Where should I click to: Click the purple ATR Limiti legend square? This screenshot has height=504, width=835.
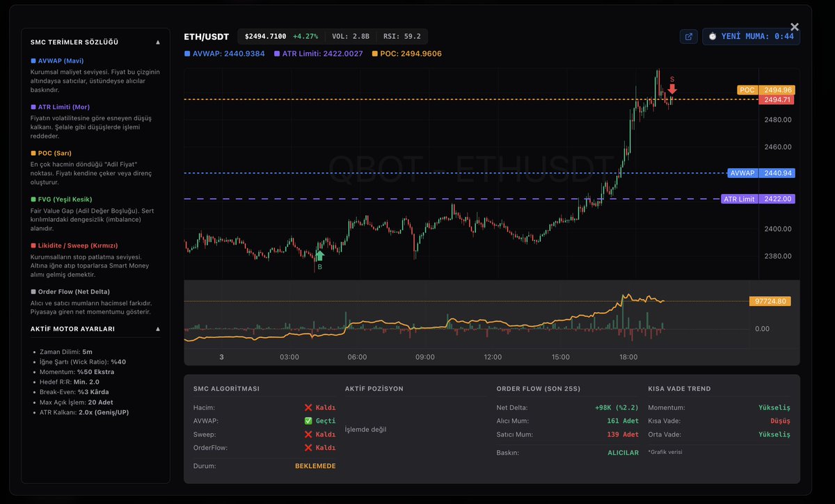click(x=277, y=54)
